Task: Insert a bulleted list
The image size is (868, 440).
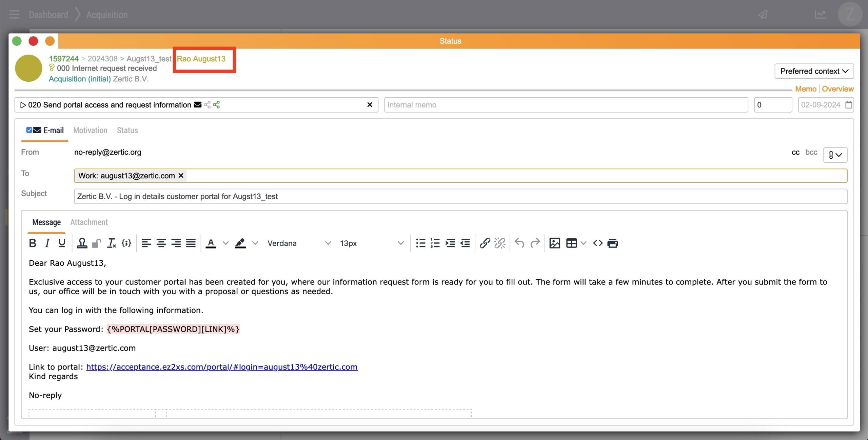Action: [420, 243]
